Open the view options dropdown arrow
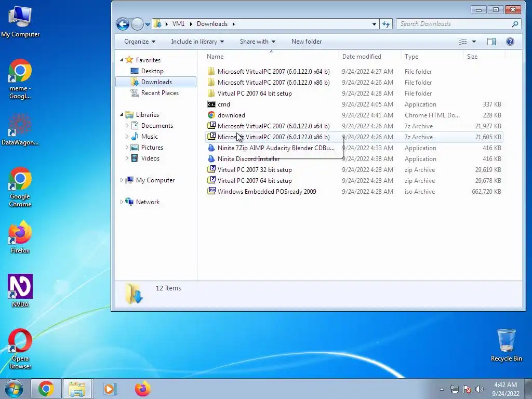 474,42
